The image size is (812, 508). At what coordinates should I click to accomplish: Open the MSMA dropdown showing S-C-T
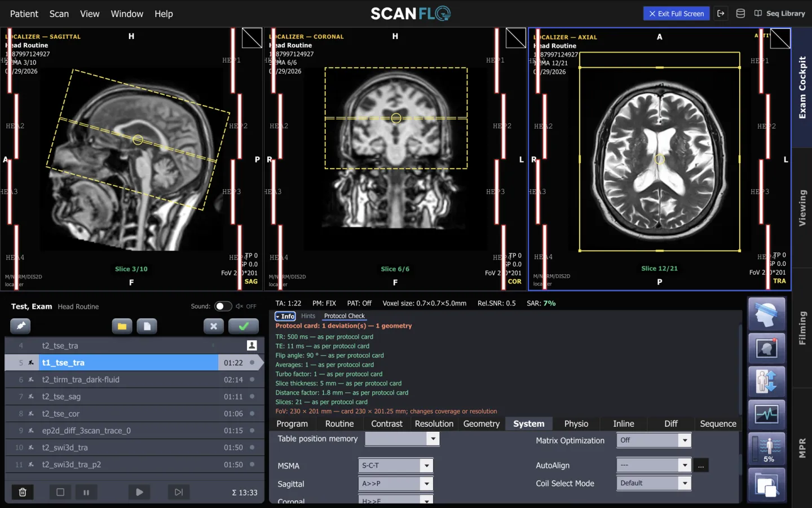[x=396, y=466]
